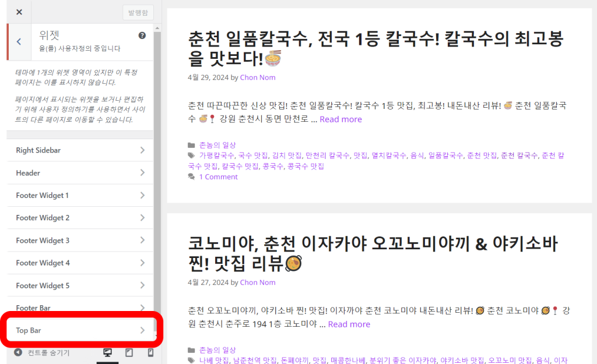Open the 코노미야 오꼬노미야끼 post title
Screen dimensions: 597x364
coord(373,253)
